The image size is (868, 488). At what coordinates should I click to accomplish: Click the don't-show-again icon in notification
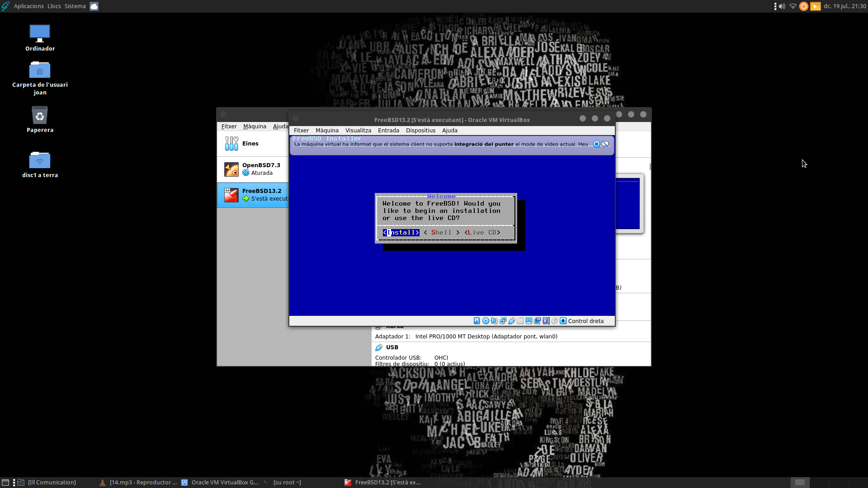tap(605, 144)
